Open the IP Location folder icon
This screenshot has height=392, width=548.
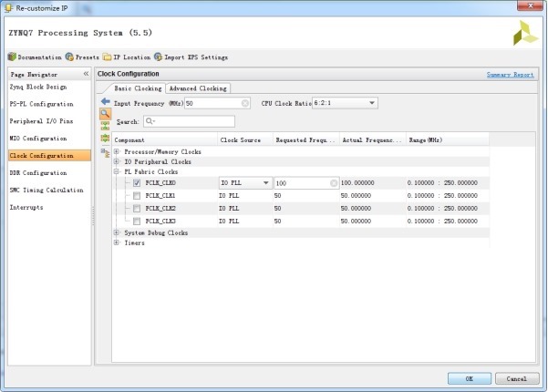(107, 57)
